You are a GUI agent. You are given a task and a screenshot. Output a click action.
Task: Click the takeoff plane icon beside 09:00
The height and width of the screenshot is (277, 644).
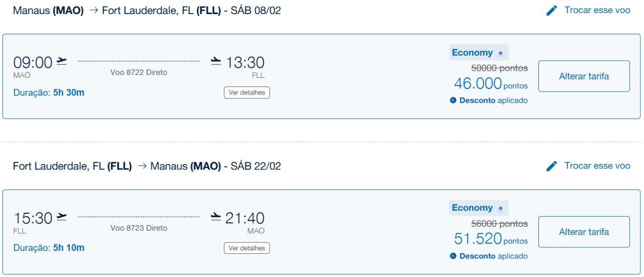[61, 61]
